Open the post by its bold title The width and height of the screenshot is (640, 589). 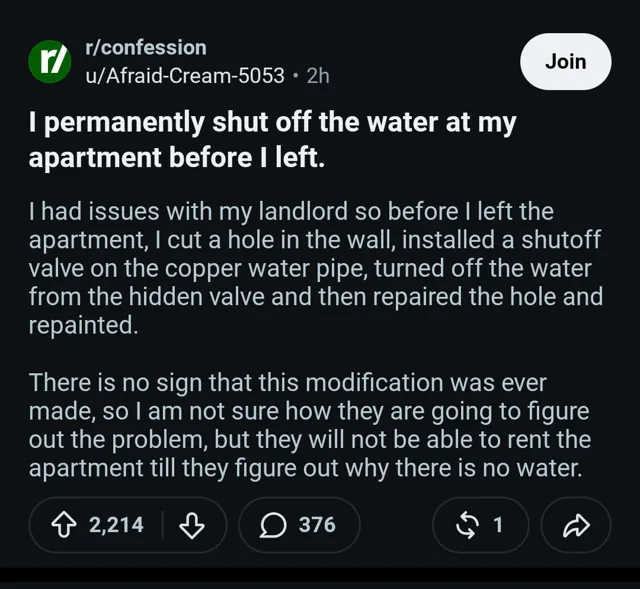(x=273, y=140)
